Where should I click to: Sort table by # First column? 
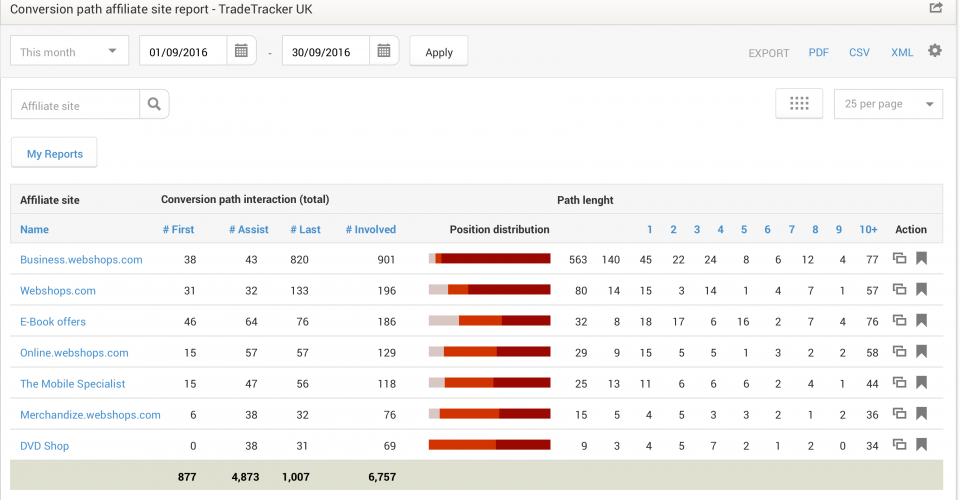tap(178, 230)
